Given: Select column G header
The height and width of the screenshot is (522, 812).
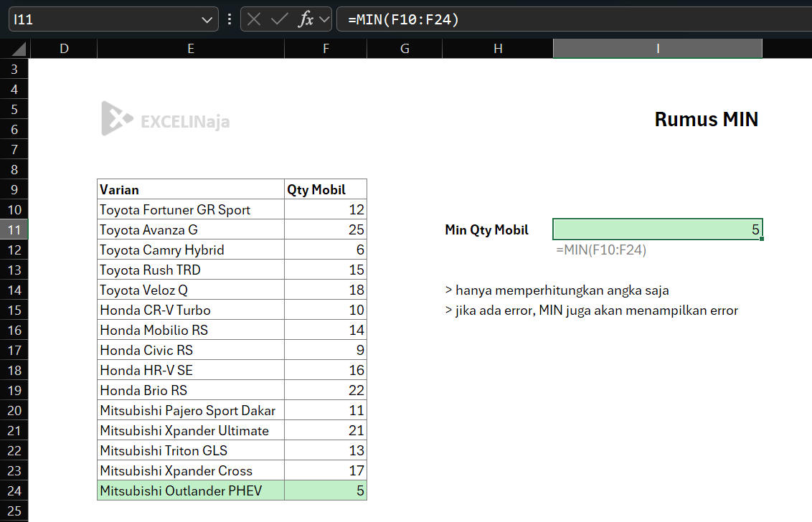Looking at the screenshot, I should (405, 49).
